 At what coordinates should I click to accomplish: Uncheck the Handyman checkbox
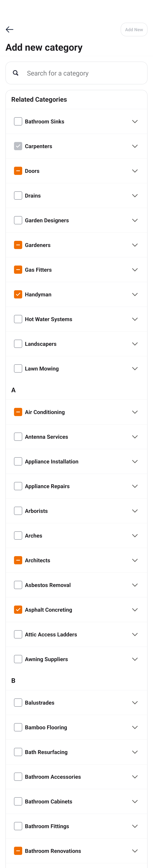pyautogui.click(x=18, y=294)
